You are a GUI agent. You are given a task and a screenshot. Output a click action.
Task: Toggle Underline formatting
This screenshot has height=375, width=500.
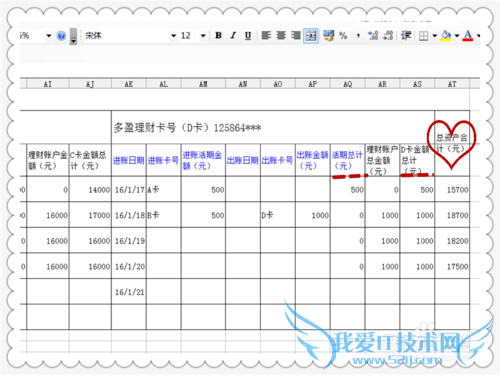pyautogui.click(x=248, y=35)
